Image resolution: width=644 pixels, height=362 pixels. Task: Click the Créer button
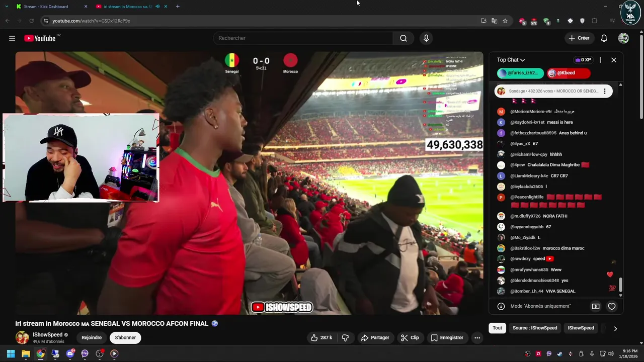579,38
